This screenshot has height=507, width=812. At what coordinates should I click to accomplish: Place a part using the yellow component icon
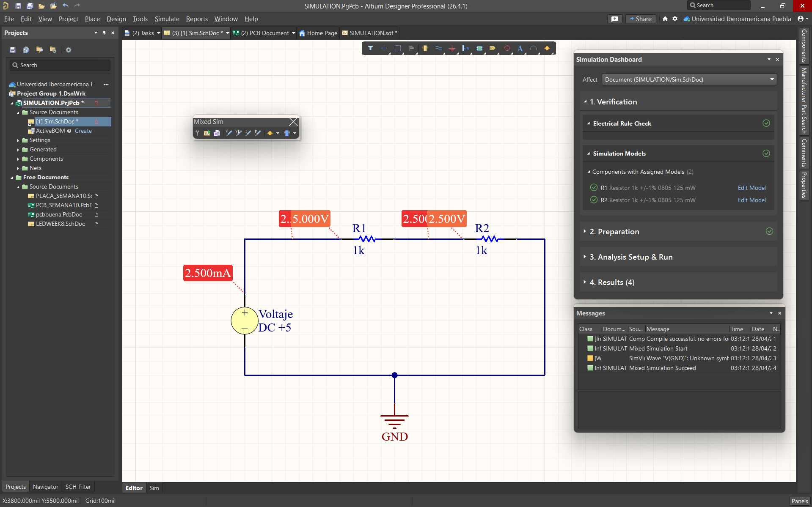pos(425,48)
